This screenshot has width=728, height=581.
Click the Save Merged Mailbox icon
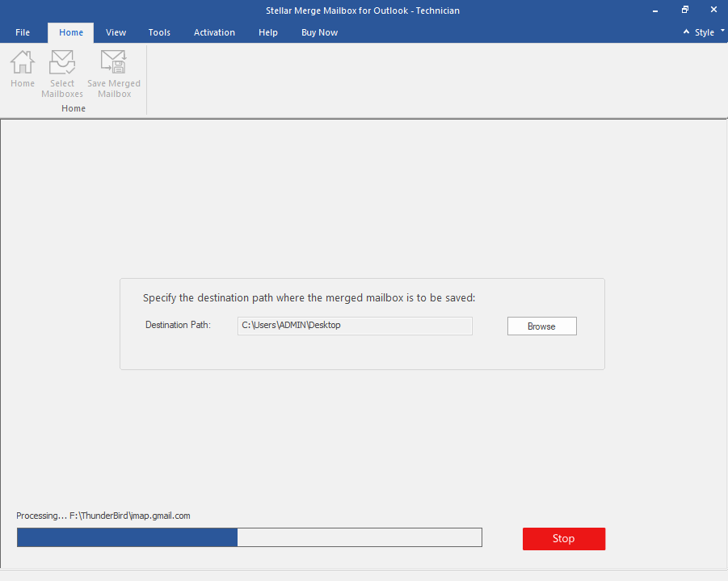pos(114,74)
